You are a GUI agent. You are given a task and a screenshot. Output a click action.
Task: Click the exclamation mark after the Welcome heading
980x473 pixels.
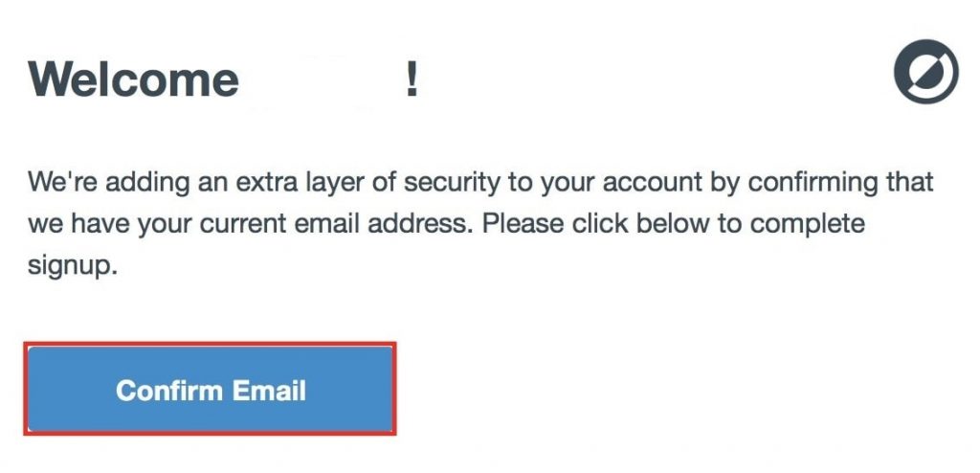click(412, 79)
